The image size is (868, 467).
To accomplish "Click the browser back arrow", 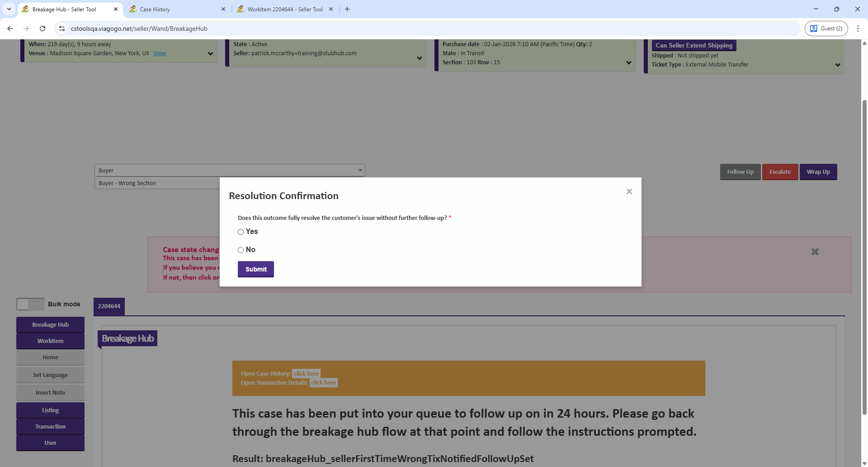I will 10,29.
